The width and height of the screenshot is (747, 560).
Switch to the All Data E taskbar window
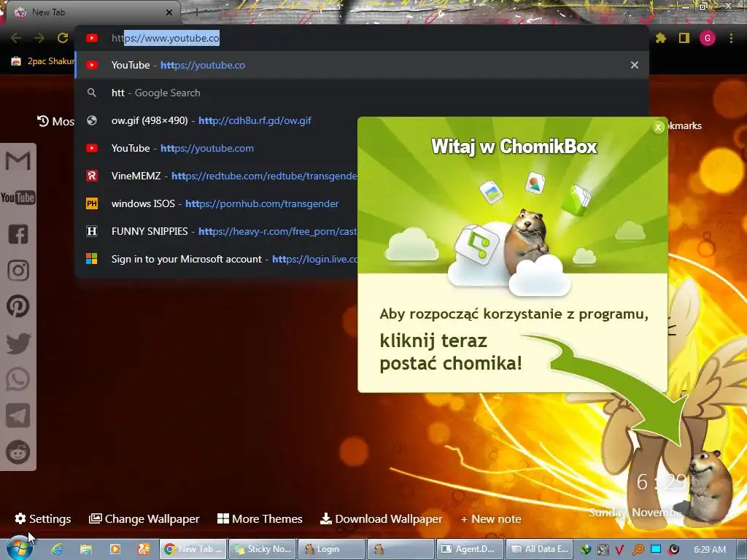(538, 549)
